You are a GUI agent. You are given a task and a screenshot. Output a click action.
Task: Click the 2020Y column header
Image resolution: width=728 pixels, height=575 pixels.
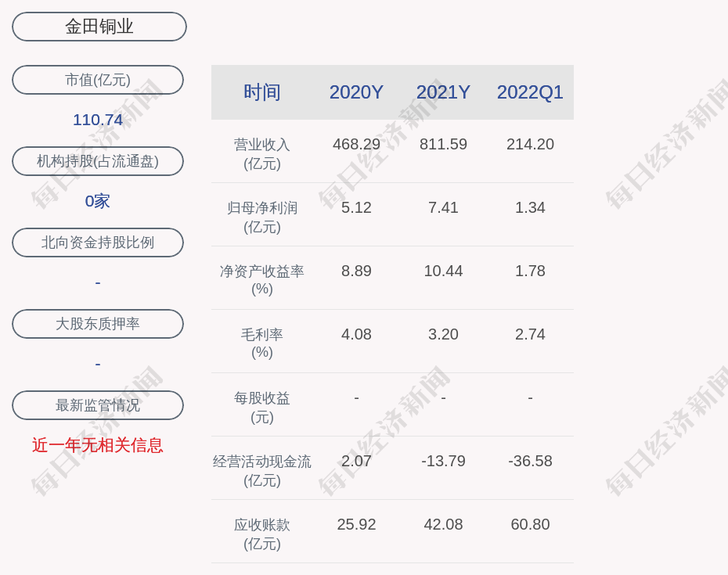357,92
